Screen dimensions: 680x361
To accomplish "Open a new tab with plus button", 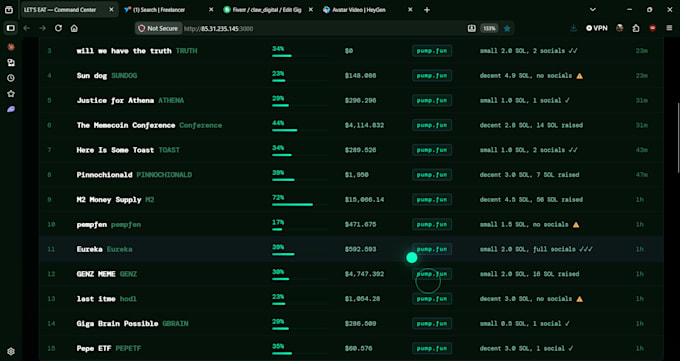I will pos(427,10).
